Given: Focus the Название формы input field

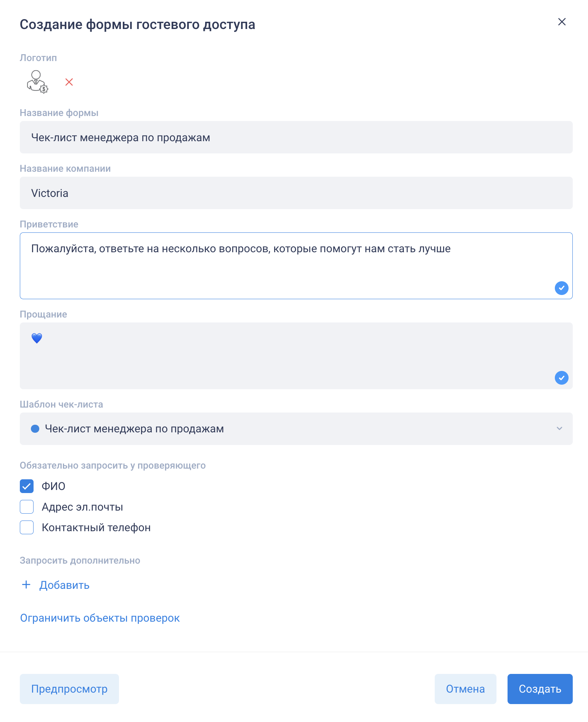Looking at the screenshot, I should (296, 137).
